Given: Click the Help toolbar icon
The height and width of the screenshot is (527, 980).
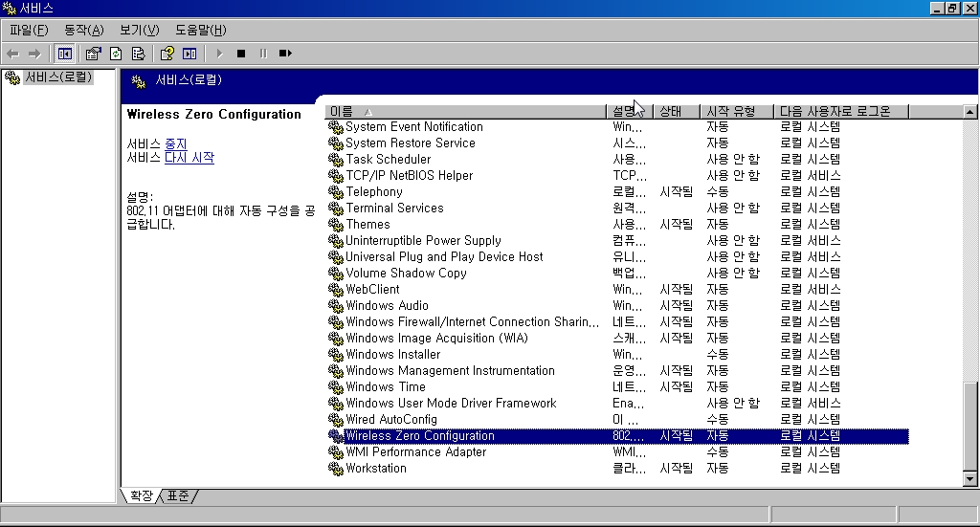Looking at the screenshot, I should (167, 54).
